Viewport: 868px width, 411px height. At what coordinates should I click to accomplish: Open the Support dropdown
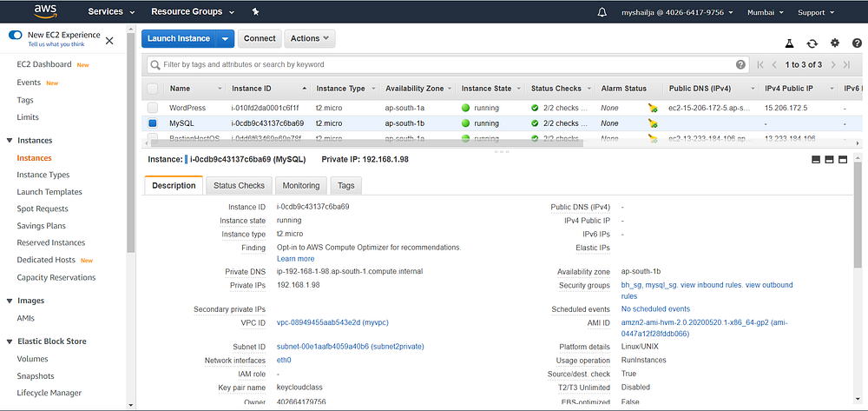click(x=816, y=12)
